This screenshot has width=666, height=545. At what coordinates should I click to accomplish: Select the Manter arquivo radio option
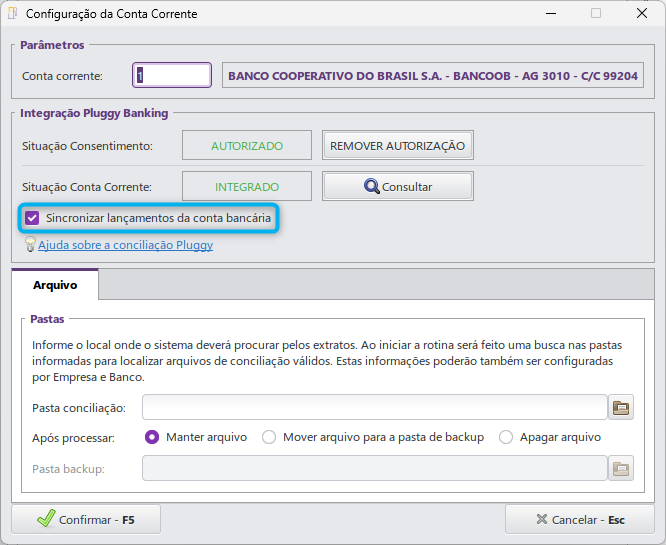pyautogui.click(x=153, y=437)
